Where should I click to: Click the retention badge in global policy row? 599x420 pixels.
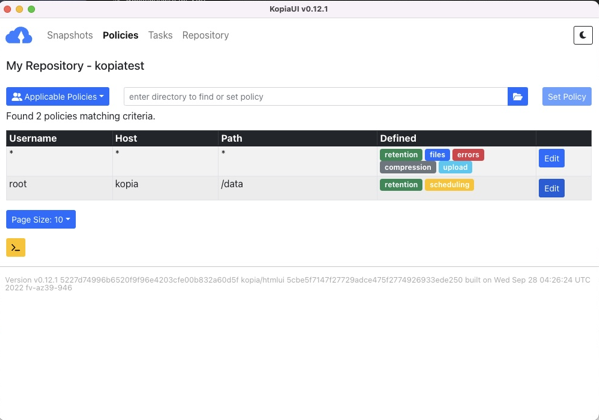[x=401, y=155]
